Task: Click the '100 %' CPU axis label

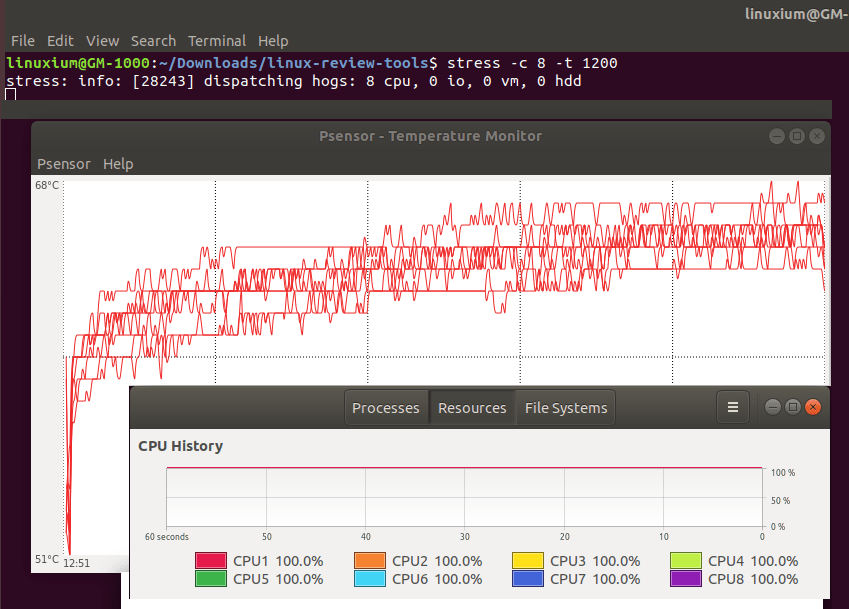Action: (783, 473)
